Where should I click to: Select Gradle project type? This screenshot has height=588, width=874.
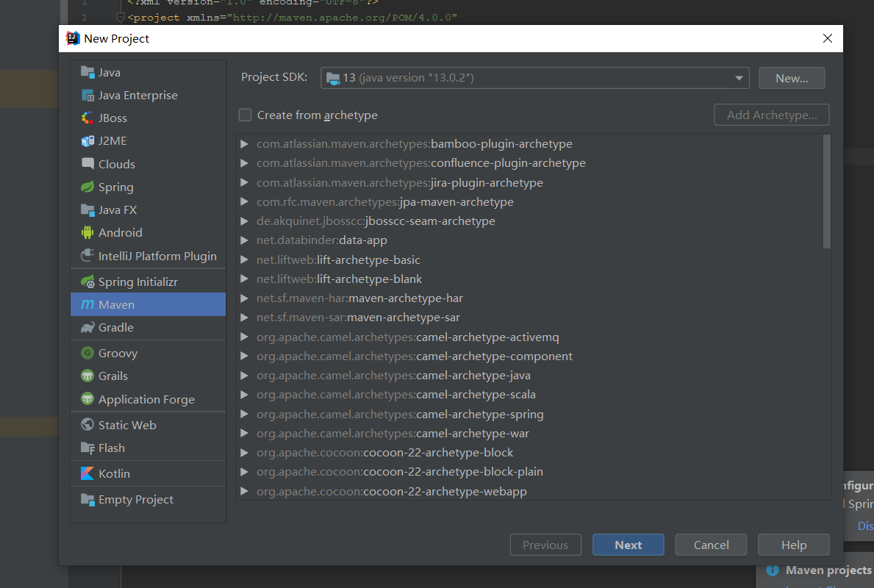(x=148, y=328)
